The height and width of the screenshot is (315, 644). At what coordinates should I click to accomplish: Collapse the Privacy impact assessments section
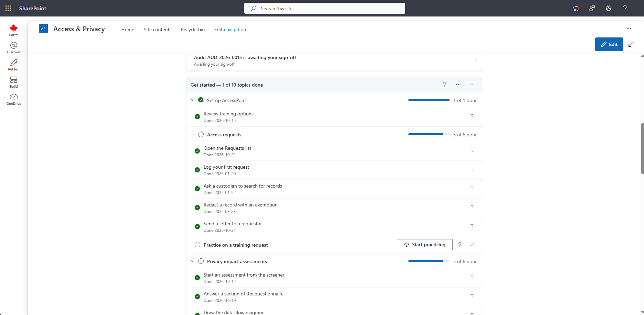pos(193,261)
